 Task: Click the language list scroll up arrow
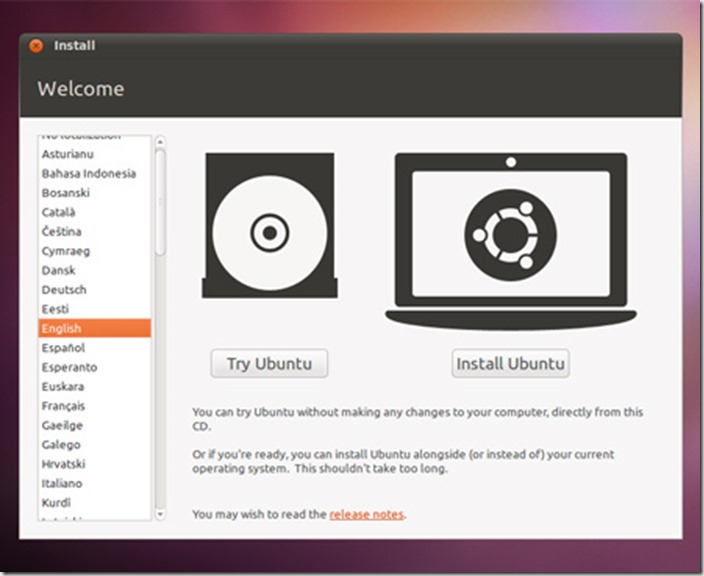point(160,142)
